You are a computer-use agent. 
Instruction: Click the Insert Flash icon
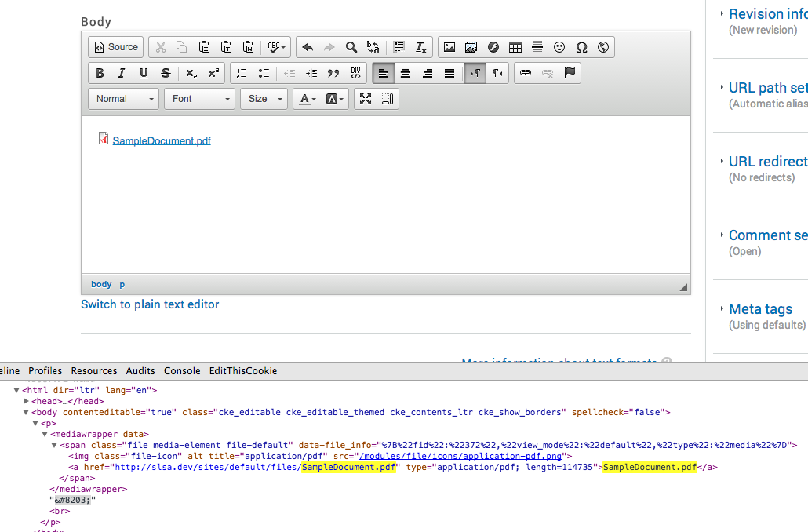(493, 47)
